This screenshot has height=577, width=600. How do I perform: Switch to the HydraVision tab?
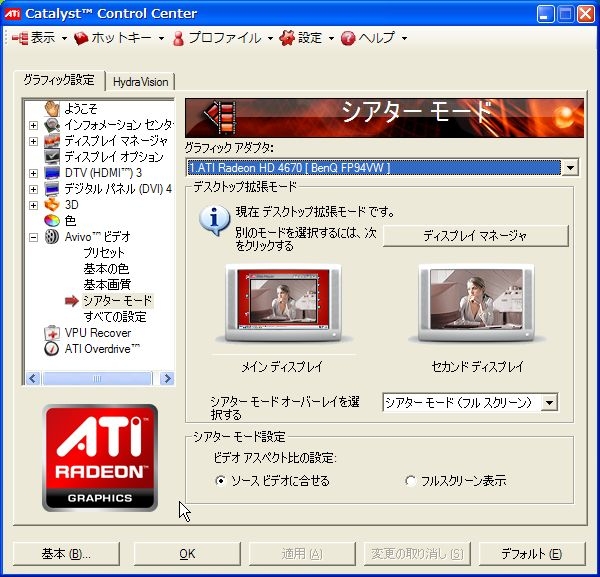click(140, 82)
